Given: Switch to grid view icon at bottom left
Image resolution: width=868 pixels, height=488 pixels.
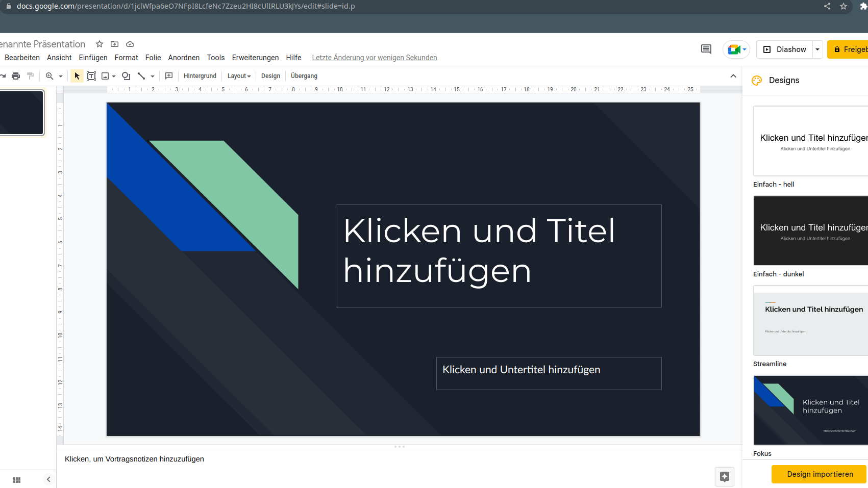Looking at the screenshot, I should point(17,480).
